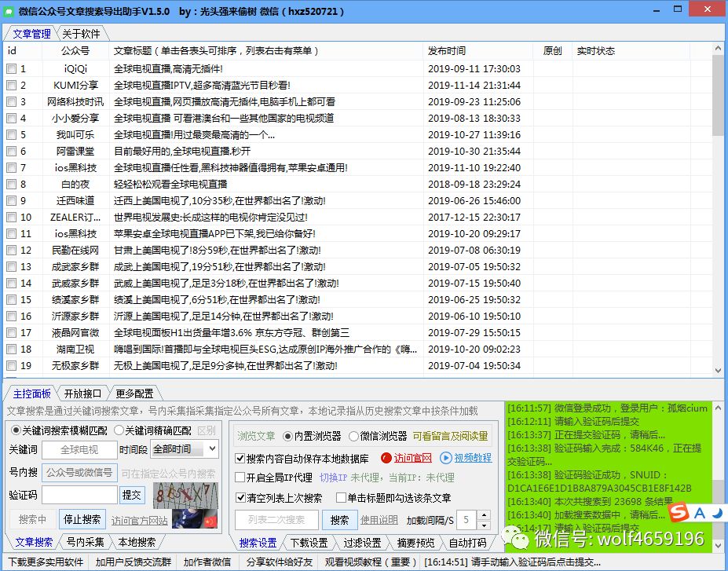Screen dimensions: 728x571
Task: Toggle 清空列表上次搜索 checkbox
Action: click(240, 498)
